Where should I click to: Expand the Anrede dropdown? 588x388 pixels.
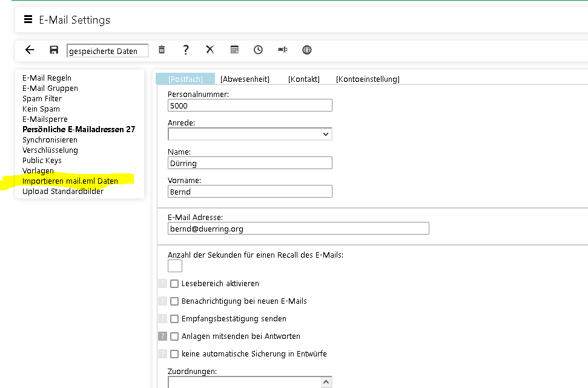pyautogui.click(x=326, y=134)
